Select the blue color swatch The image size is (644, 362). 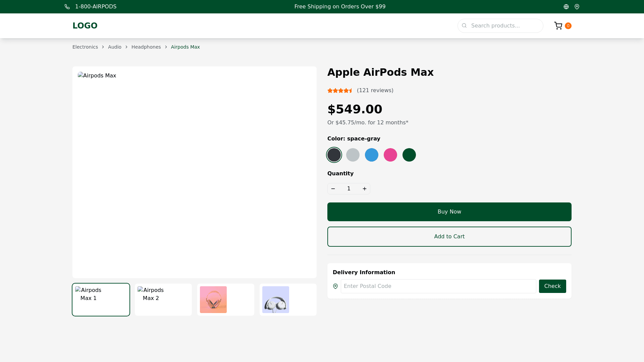372,155
